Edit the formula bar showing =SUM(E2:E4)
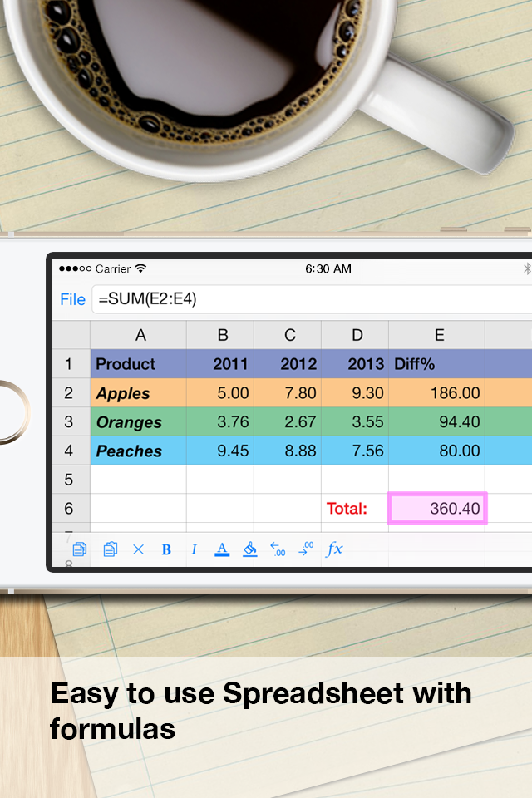Screen dimensions: 532x798 tap(312, 299)
